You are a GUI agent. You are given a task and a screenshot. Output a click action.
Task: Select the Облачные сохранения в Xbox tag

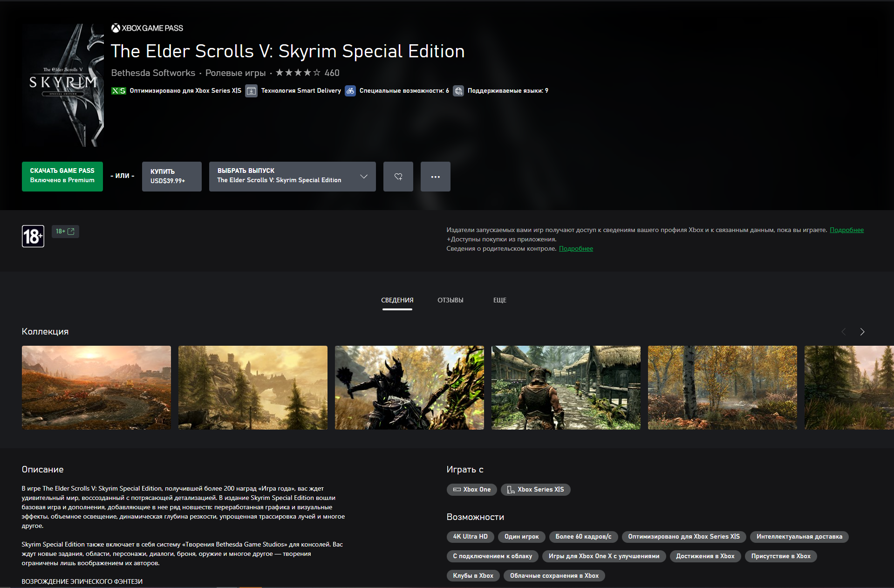tap(554, 576)
